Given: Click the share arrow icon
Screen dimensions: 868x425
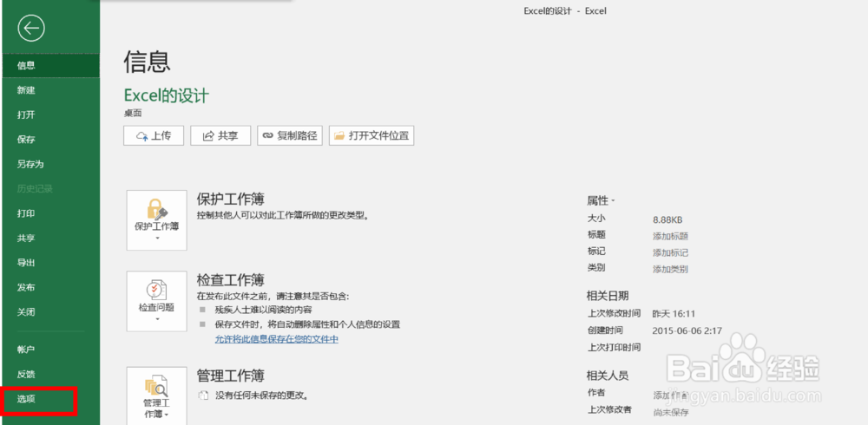Looking at the screenshot, I should point(208,135).
